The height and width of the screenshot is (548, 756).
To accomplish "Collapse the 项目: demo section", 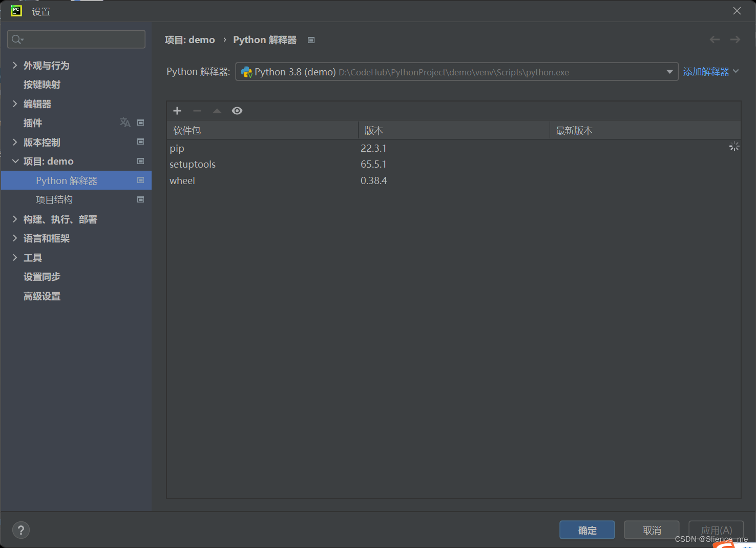I will (15, 161).
